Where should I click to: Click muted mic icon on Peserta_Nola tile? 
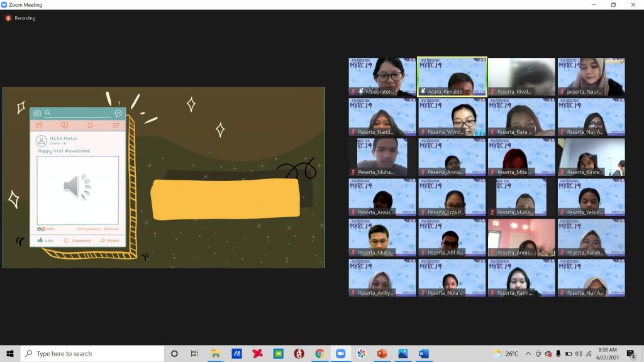[423, 293]
